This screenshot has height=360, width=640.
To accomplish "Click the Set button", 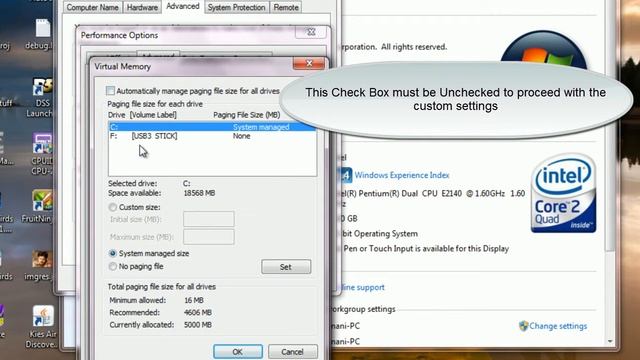I will click(286, 267).
